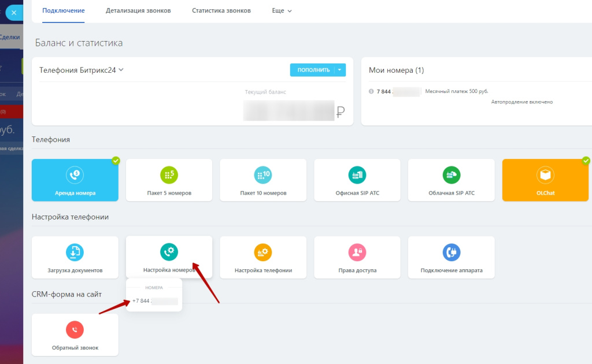Image resolution: width=592 pixels, height=364 pixels.
Task: Expand the Телефония Битрикс24 provider dropdown
Action: tap(121, 70)
